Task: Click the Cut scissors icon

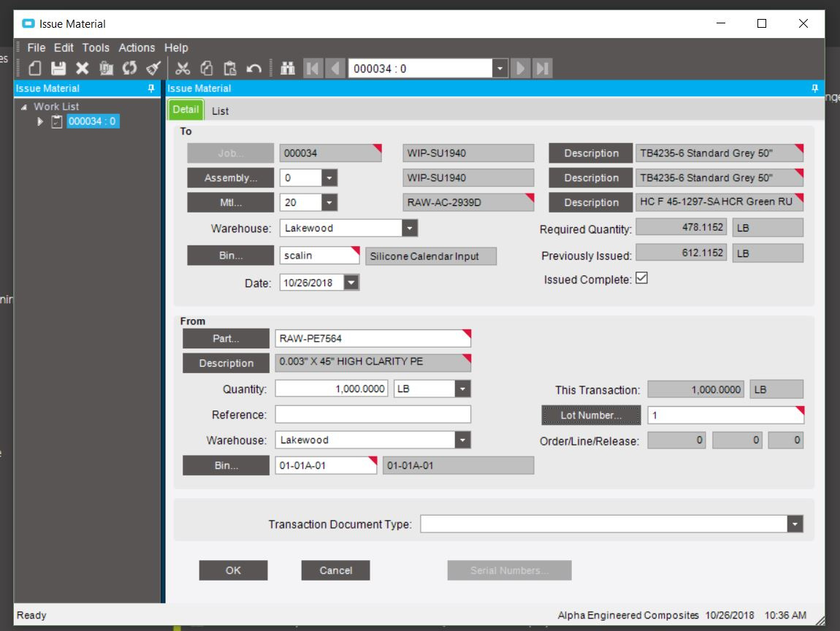Action: coord(183,69)
